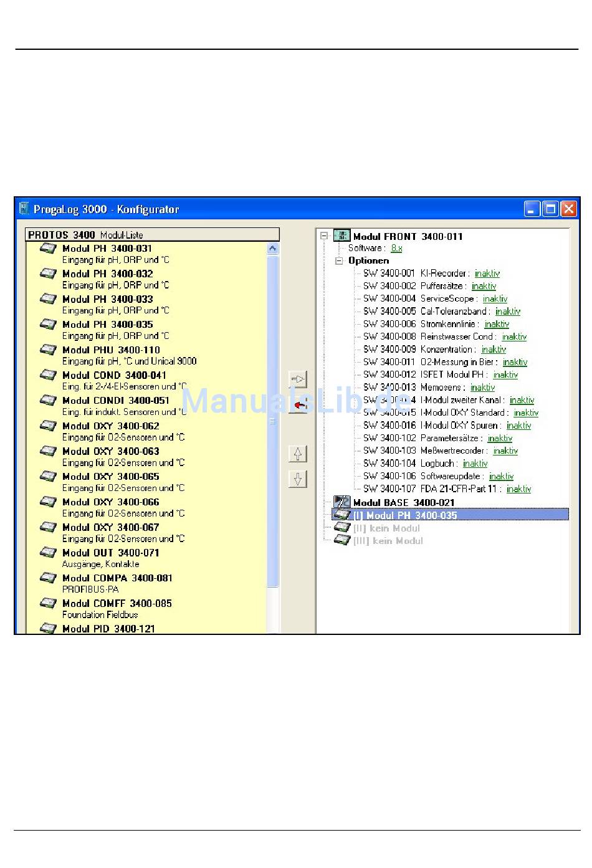592x868 pixels.
Task: Select the "[I] Modul PH 3400-035" slot label
Action: (x=405, y=515)
